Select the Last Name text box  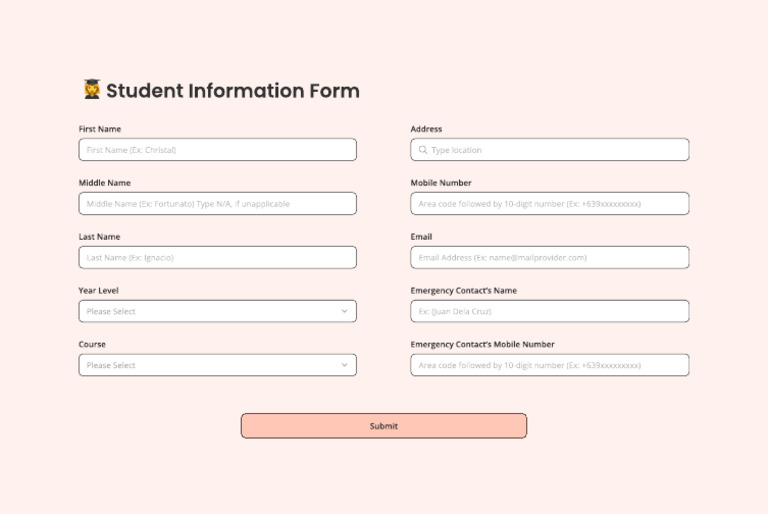coord(217,258)
